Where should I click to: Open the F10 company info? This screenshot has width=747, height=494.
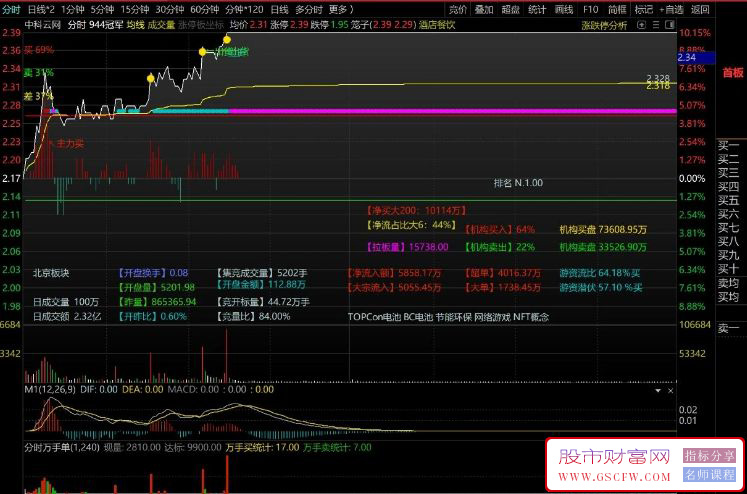tap(590, 10)
